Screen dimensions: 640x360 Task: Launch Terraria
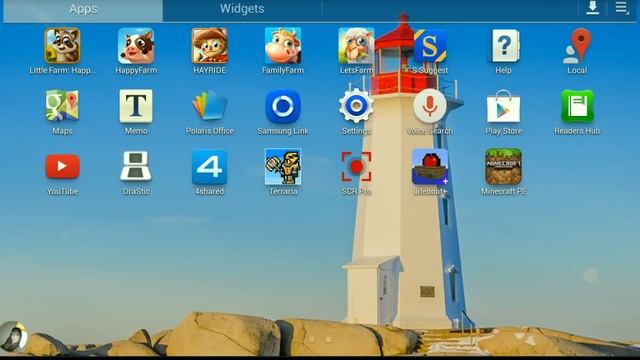tap(283, 166)
